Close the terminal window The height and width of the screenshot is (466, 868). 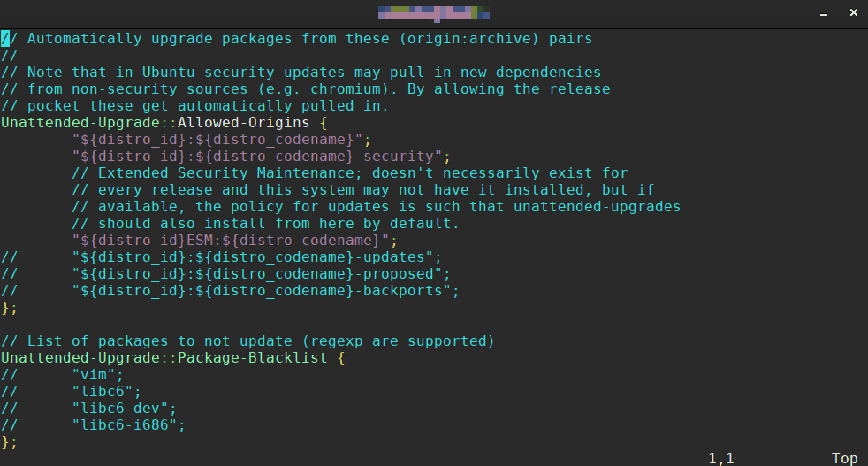coord(853,12)
